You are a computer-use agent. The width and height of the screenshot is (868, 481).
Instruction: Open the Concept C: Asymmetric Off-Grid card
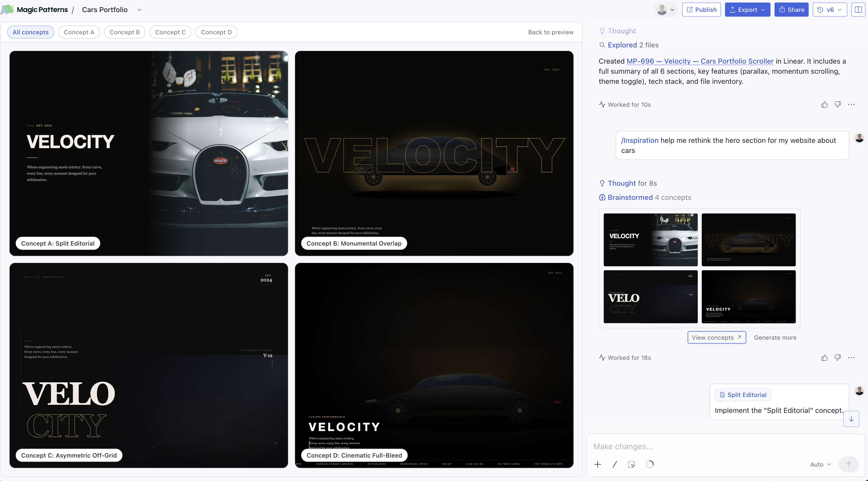coord(149,365)
